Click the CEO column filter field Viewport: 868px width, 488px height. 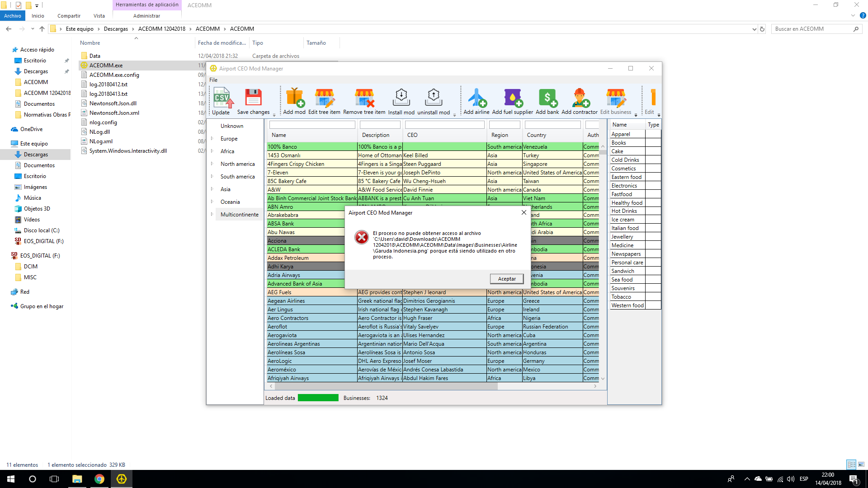point(444,125)
